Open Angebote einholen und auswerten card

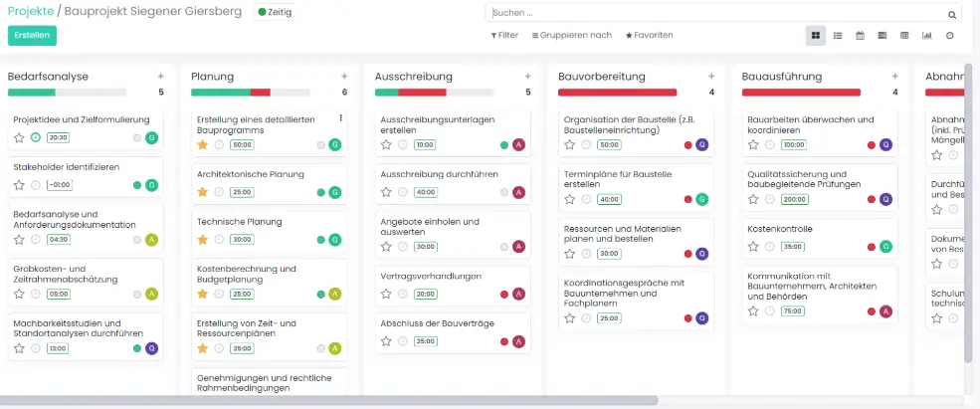click(x=453, y=235)
